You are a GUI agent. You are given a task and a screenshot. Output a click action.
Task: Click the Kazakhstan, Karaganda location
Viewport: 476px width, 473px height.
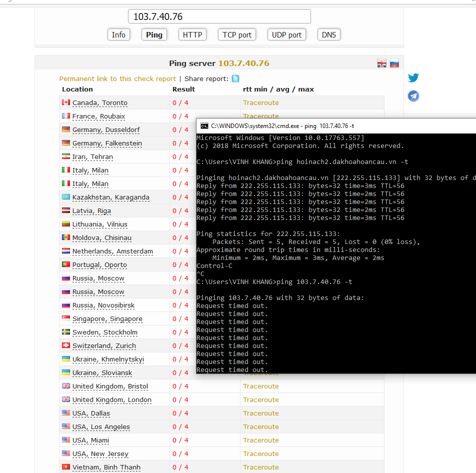click(x=111, y=197)
